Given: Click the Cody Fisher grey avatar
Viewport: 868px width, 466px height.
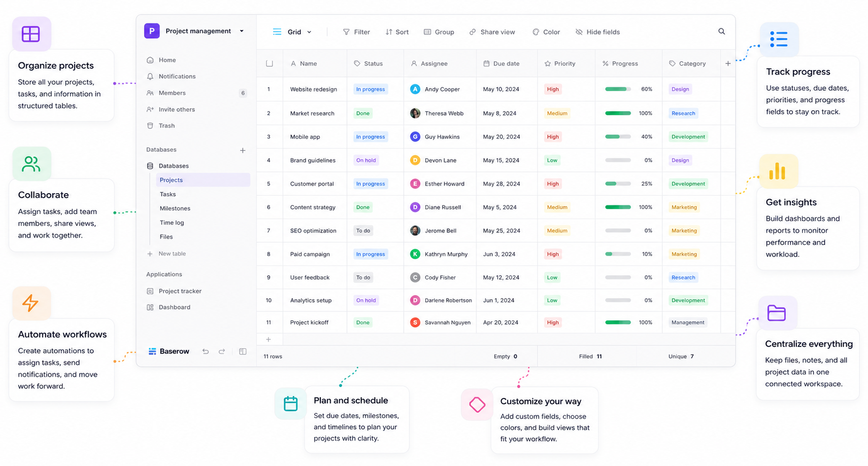Looking at the screenshot, I should coord(415,277).
